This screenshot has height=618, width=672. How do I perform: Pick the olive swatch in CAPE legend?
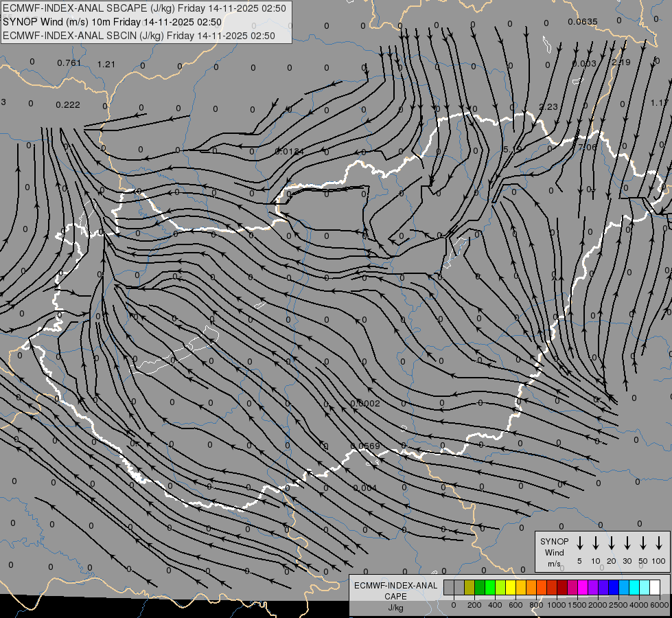tap(470, 587)
